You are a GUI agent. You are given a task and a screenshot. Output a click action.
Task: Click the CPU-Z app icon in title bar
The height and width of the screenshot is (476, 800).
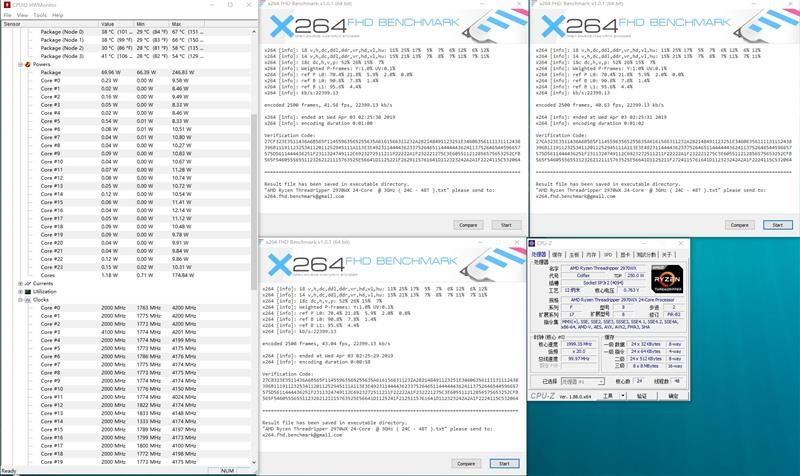click(x=532, y=243)
